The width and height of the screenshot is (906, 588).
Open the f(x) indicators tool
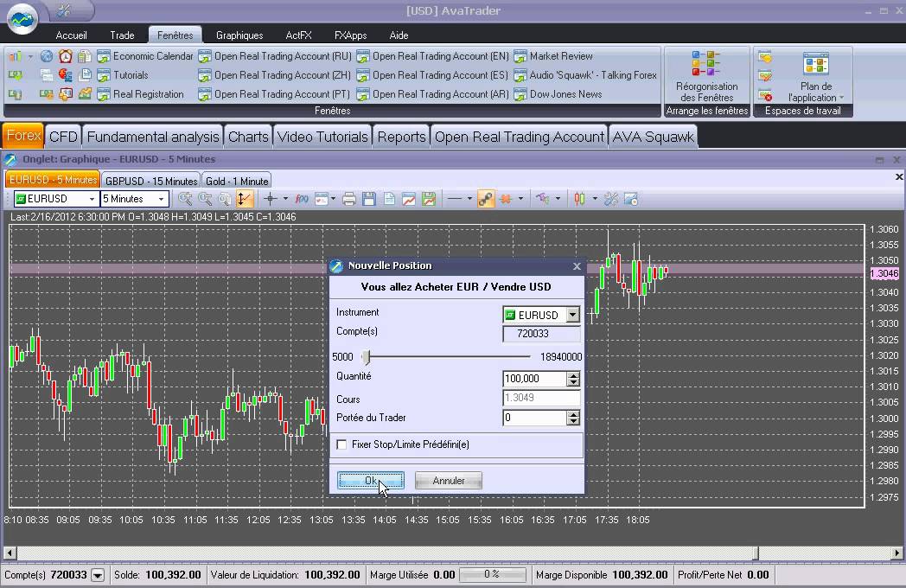[302, 199]
